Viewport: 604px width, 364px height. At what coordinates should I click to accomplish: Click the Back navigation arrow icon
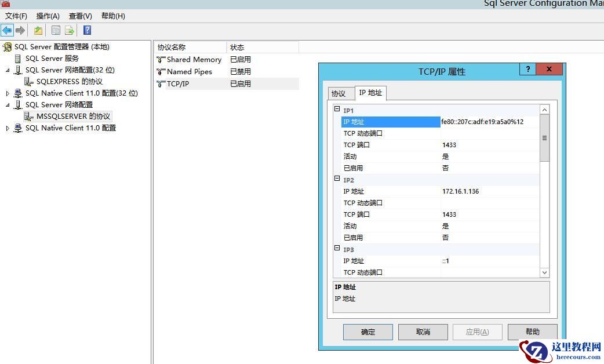pos(7,30)
